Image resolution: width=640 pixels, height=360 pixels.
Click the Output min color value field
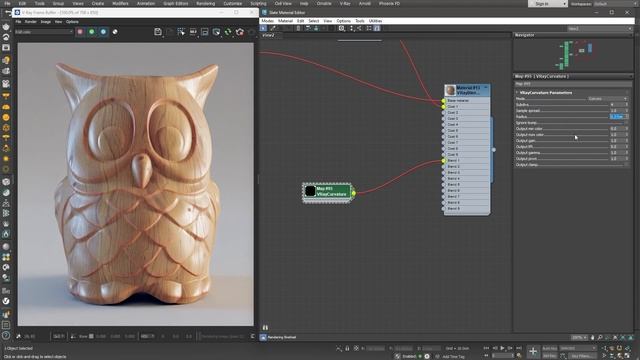(617, 129)
